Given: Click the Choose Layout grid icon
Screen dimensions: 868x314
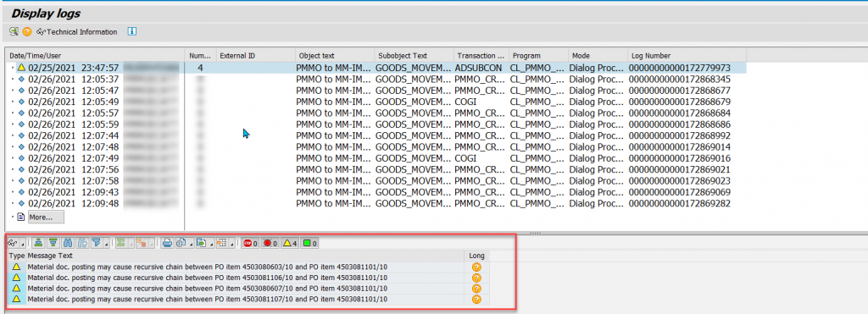Looking at the screenshot, I should coord(222,243).
